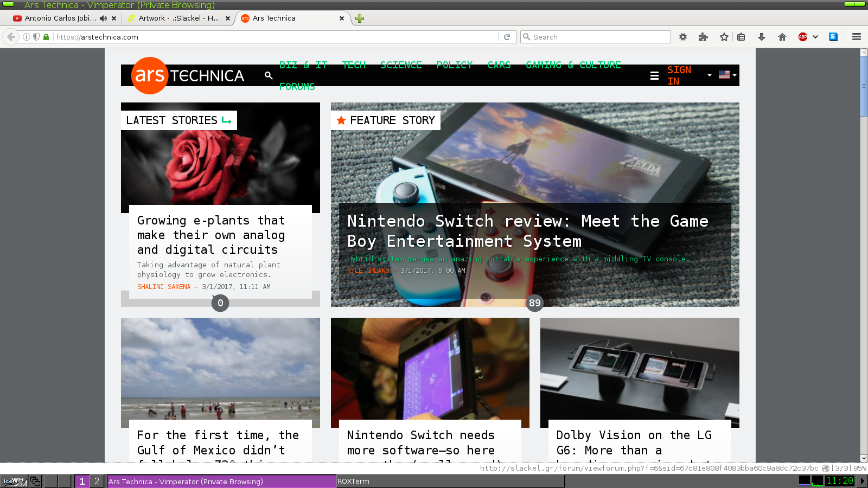Open the US flag edition dropdown
Viewport: 868px width, 488px height.
pyautogui.click(x=727, y=75)
